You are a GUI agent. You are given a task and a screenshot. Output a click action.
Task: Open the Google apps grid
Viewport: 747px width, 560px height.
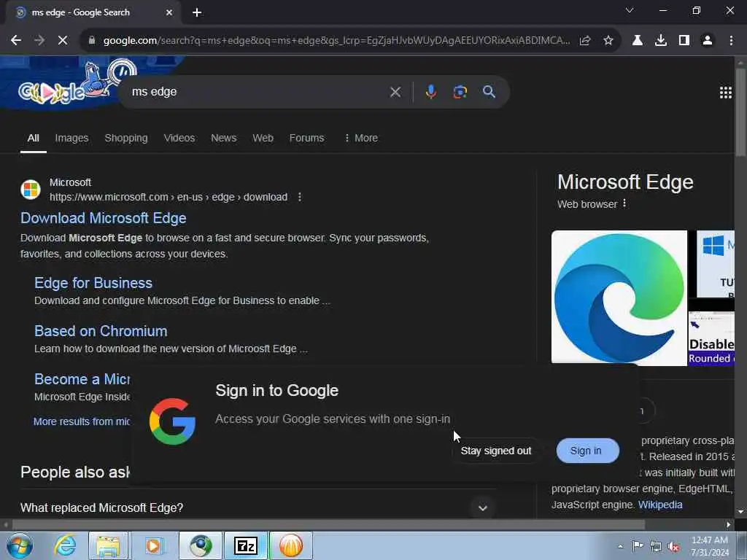click(726, 93)
